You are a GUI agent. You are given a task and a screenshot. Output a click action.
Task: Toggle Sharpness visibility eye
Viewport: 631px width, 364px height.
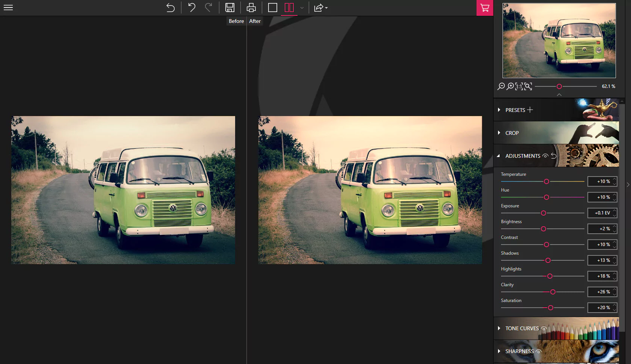coord(539,352)
